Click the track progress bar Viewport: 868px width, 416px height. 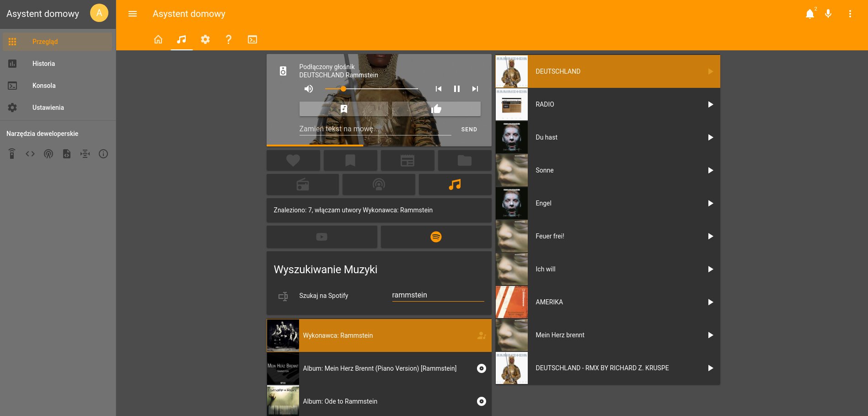(x=379, y=146)
